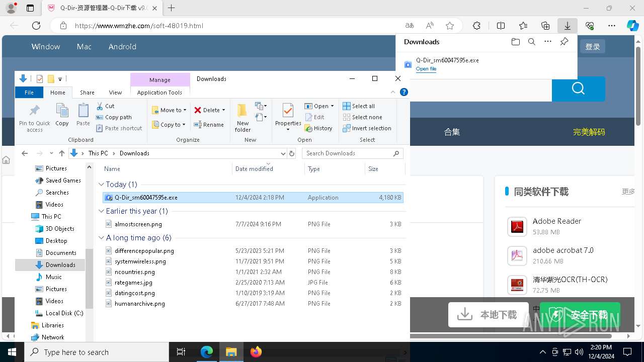Screen dimensions: 644x362
Task: Open downloads folder icon in browser popup
Action: pos(515,42)
